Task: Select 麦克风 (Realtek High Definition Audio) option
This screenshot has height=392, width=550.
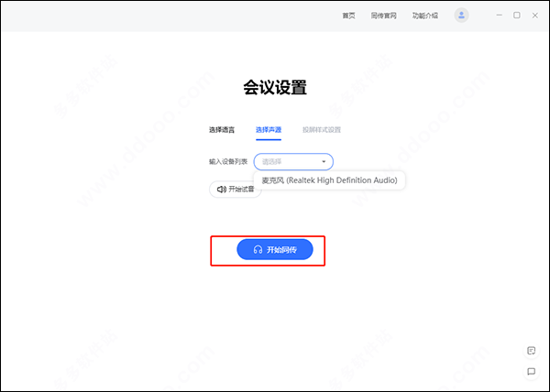Action: 329,180
